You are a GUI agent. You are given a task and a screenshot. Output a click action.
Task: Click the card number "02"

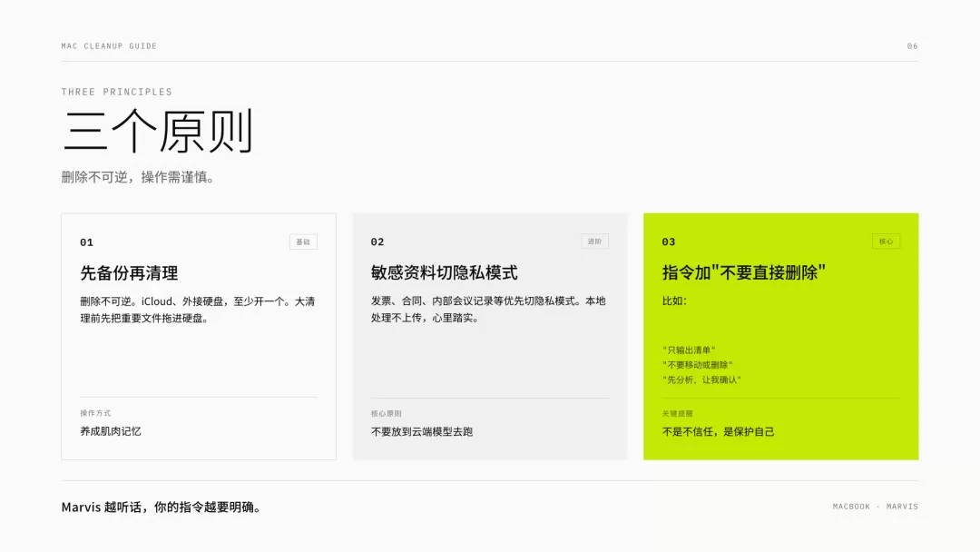pos(377,241)
